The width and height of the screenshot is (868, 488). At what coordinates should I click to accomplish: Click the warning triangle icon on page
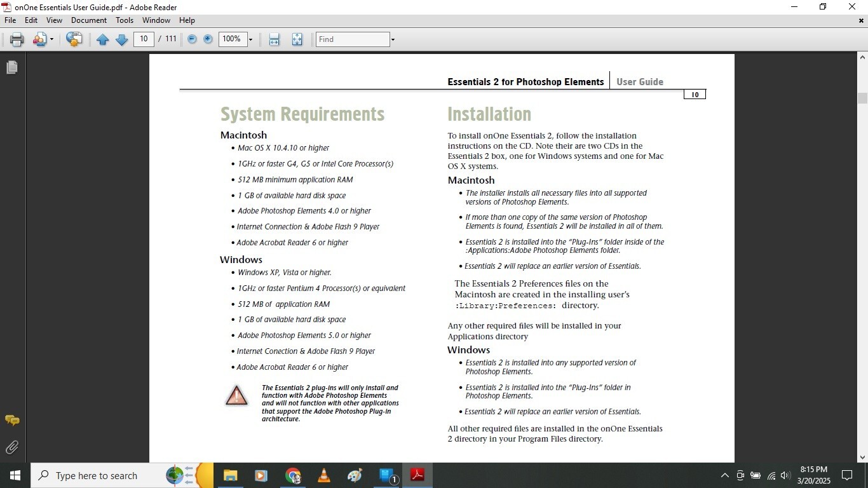tap(236, 395)
